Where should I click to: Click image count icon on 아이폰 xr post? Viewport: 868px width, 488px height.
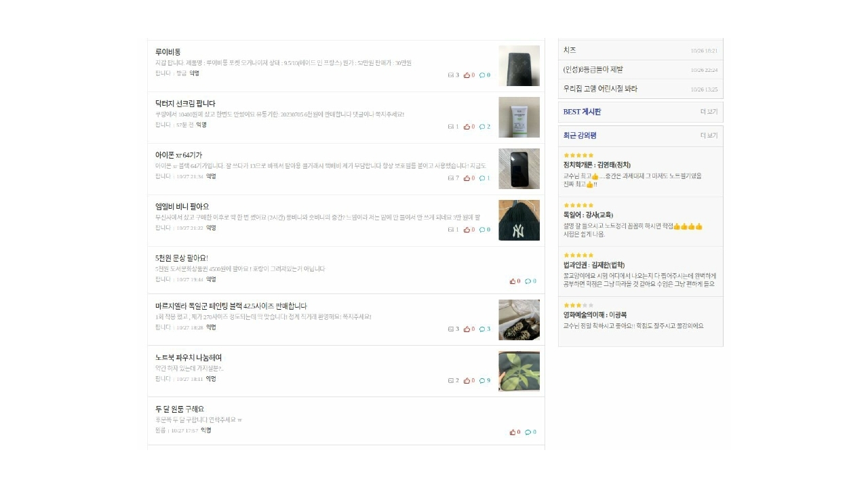[x=451, y=178]
